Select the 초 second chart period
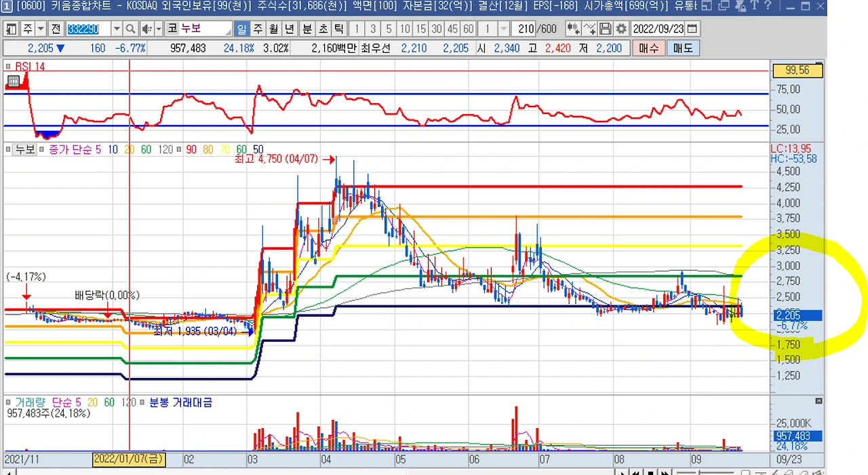 pos(323,29)
